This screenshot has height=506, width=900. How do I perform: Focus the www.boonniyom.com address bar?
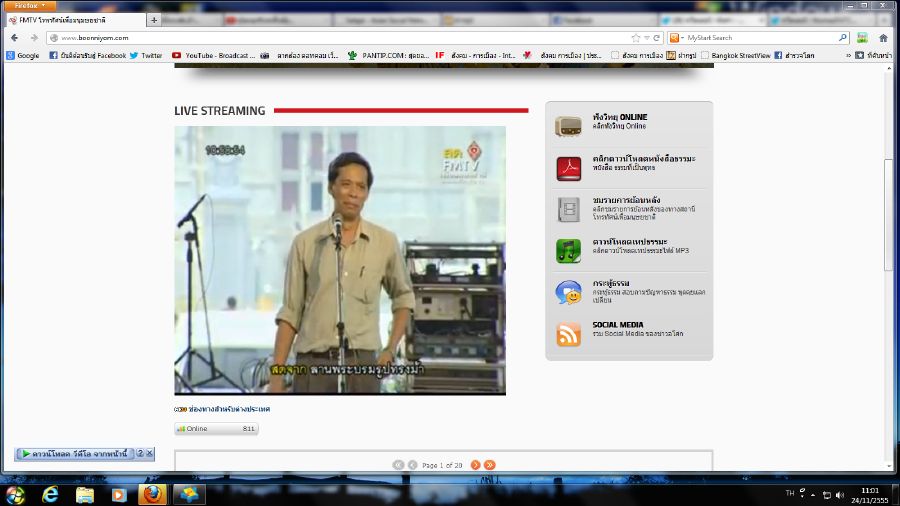tap(339, 38)
